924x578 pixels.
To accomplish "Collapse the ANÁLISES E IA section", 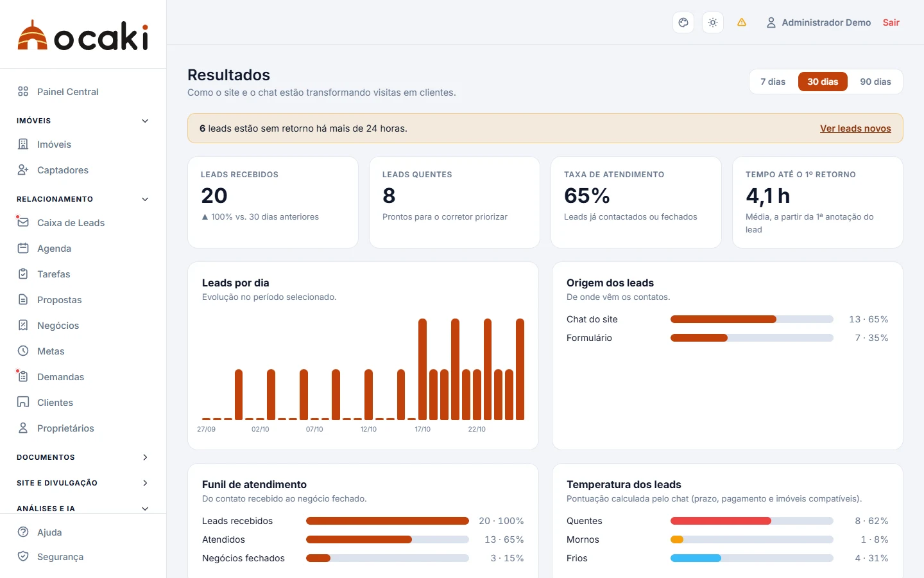I will [x=83, y=509].
